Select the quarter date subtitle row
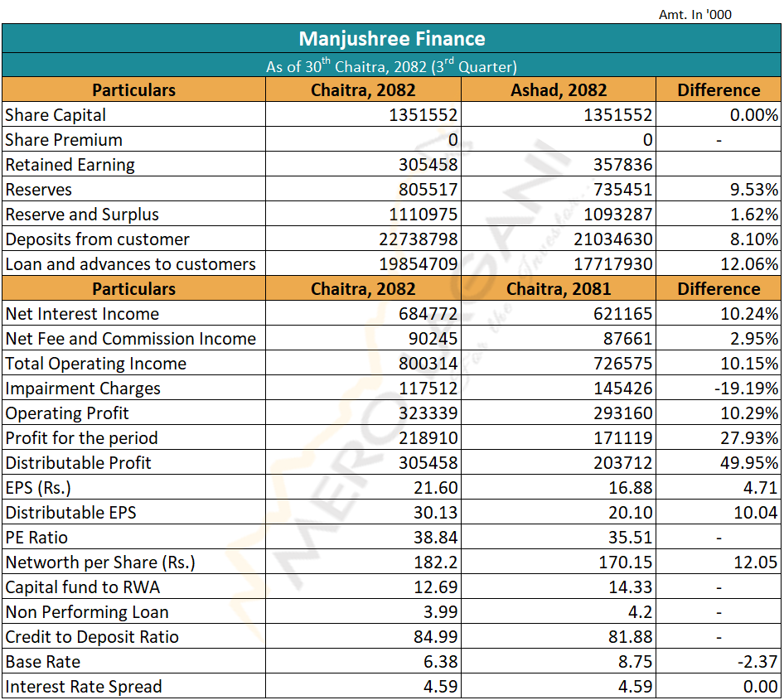The width and height of the screenshot is (784, 700). [x=392, y=66]
